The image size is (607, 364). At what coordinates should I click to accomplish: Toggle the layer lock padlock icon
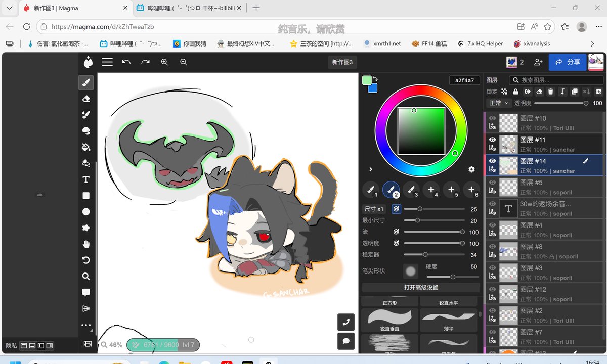515,92
